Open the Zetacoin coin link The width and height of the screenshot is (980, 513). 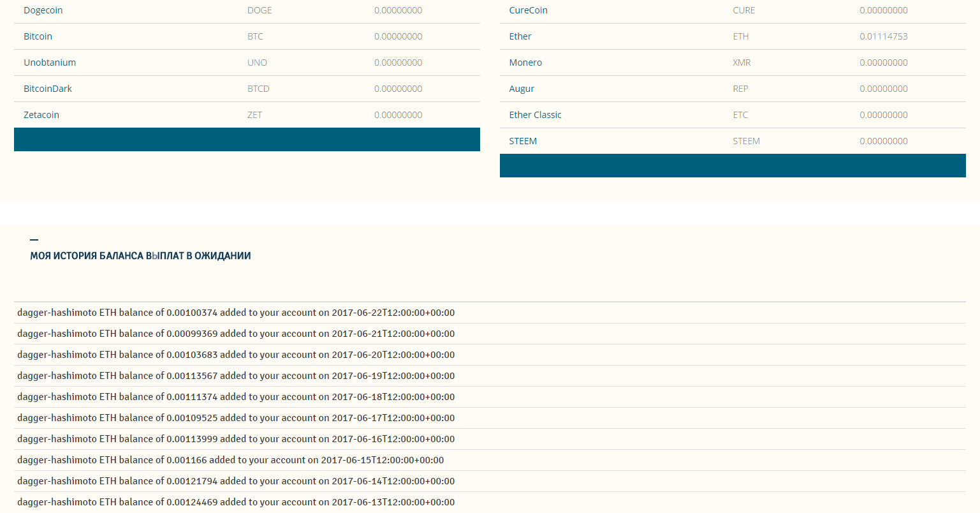[x=41, y=115]
